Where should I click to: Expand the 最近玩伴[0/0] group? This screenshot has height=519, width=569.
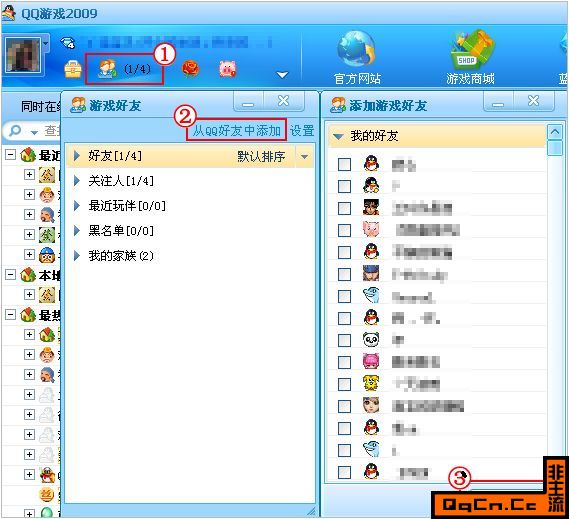(77, 206)
